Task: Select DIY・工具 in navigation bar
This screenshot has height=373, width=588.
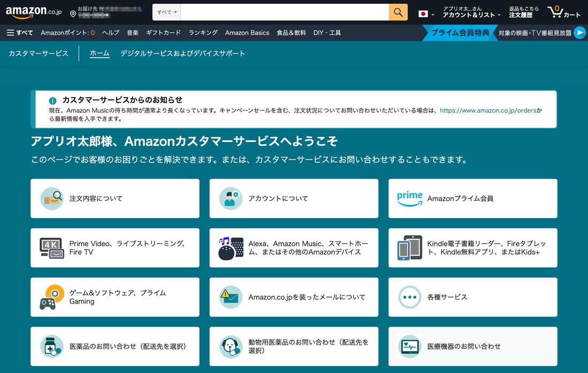Action: [x=327, y=33]
